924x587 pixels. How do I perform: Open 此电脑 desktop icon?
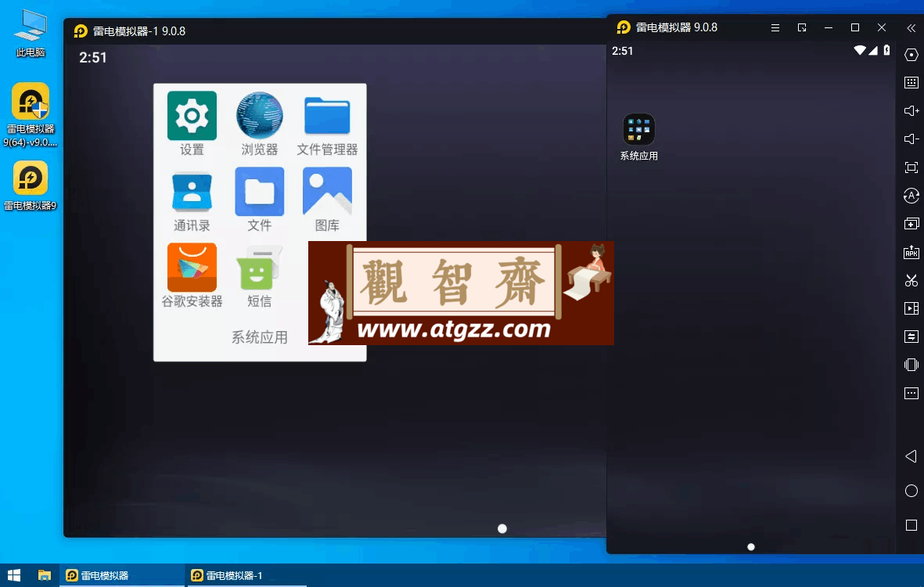coord(31,34)
